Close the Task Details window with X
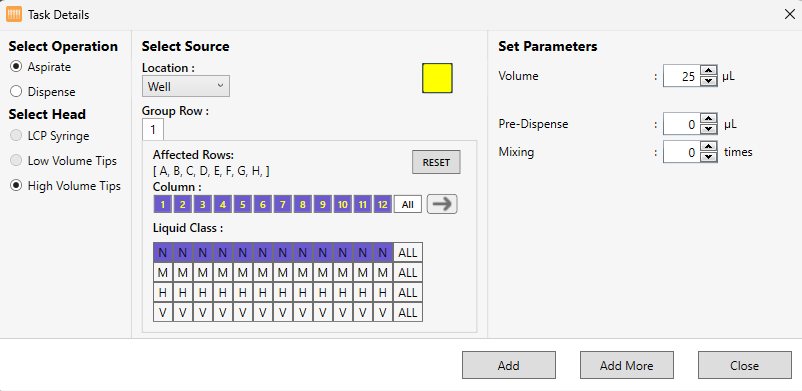 click(789, 14)
